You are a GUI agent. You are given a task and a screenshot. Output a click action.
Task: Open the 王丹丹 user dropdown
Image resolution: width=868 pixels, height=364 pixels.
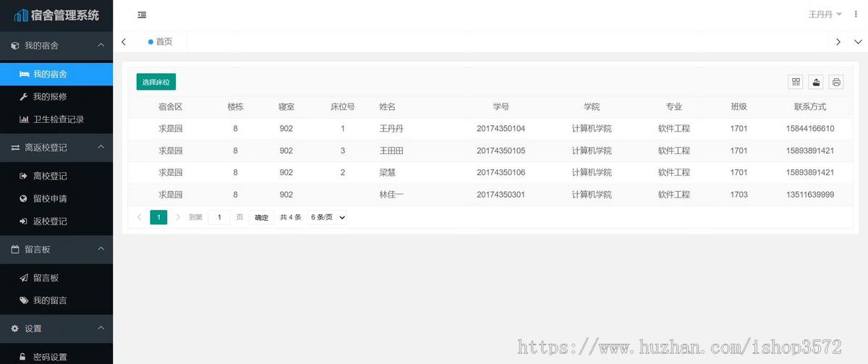[825, 14]
